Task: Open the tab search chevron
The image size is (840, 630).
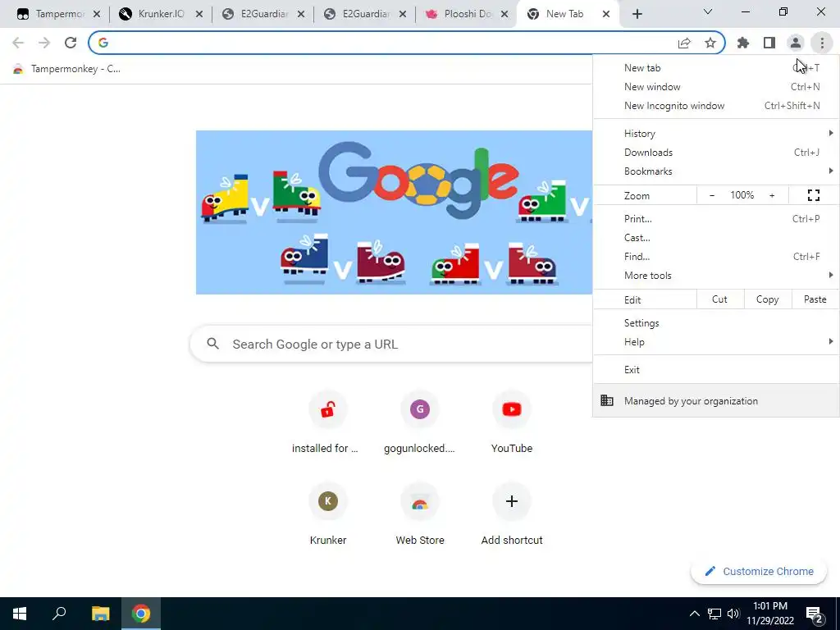Action: (x=708, y=11)
